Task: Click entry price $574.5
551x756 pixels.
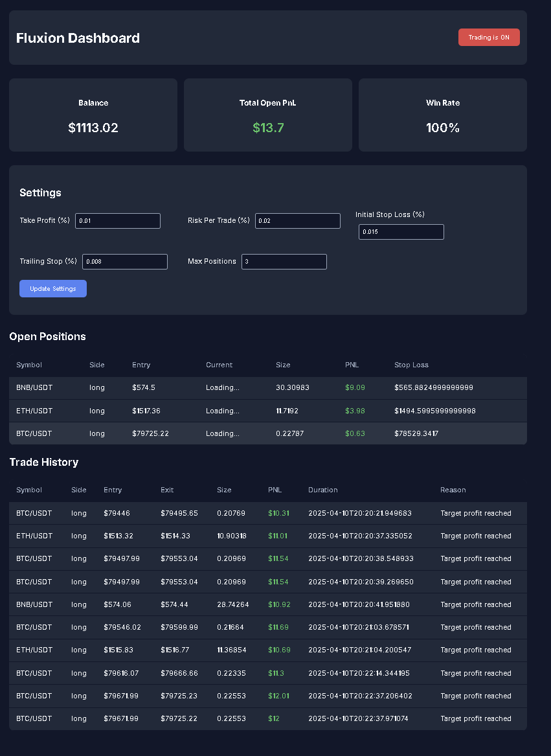Action: [x=144, y=387]
